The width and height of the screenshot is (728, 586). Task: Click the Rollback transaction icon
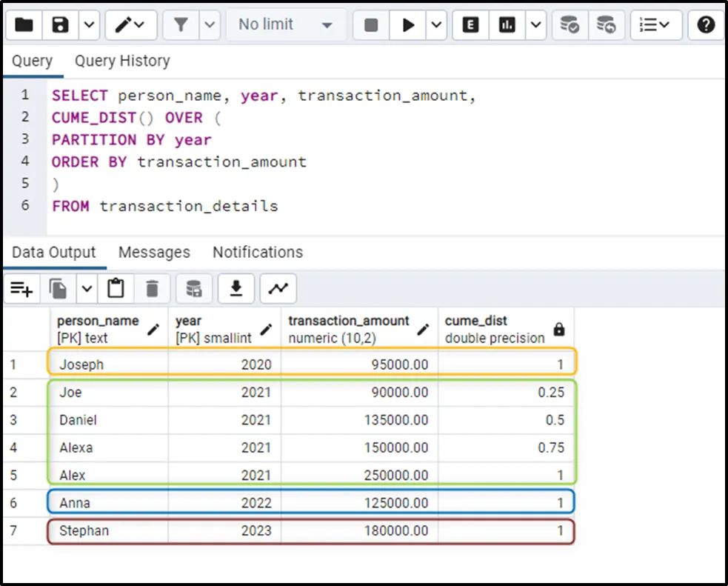click(x=606, y=25)
